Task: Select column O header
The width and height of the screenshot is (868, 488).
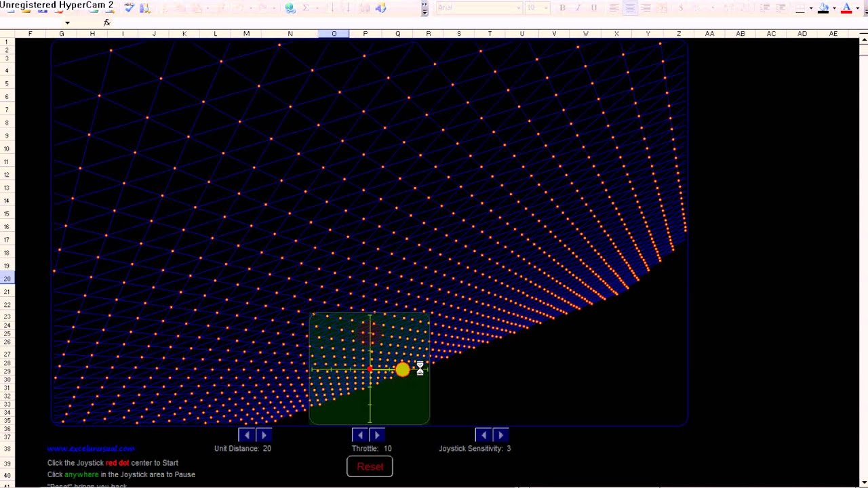Action: pos(334,33)
